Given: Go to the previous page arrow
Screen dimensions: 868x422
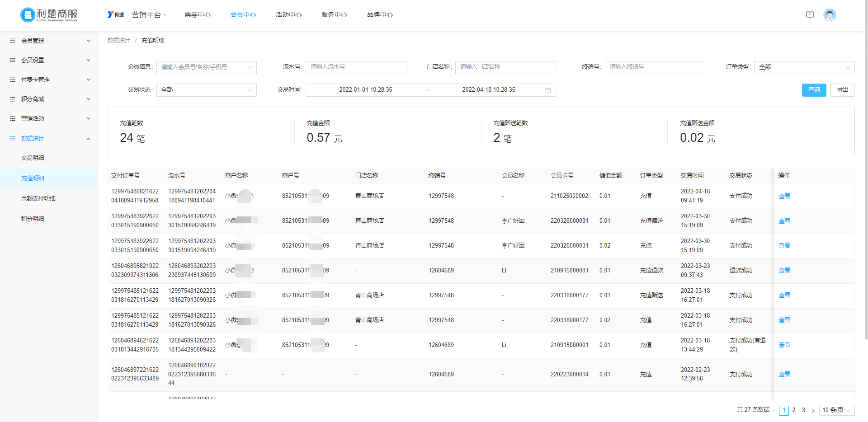Looking at the screenshot, I should pyautogui.click(x=774, y=410).
